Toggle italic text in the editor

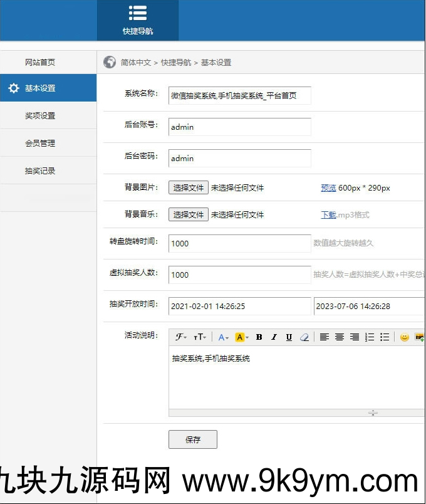[274, 337]
